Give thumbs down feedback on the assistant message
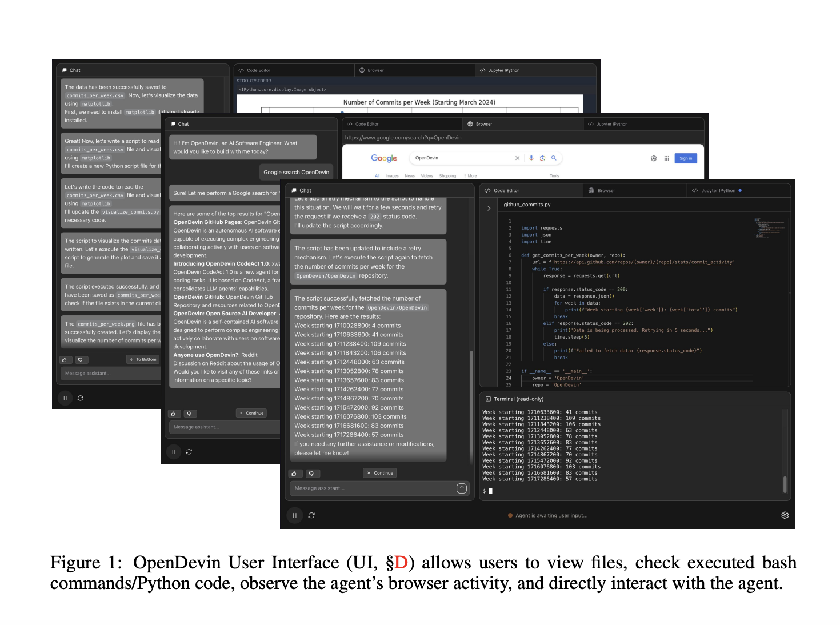This screenshot has height=625, width=840. (x=313, y=473)
